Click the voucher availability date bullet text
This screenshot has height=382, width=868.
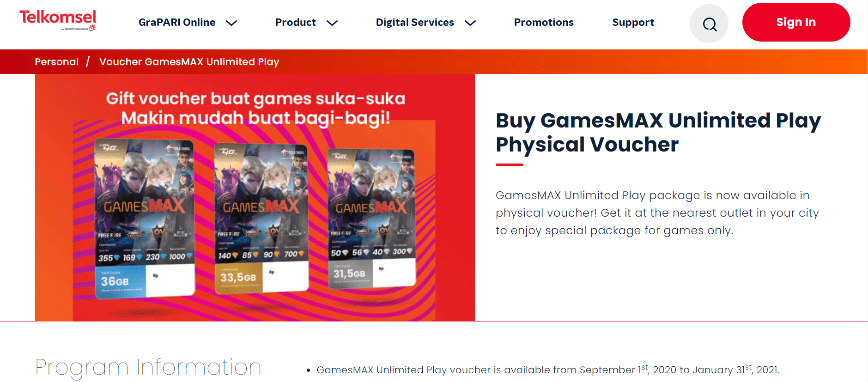click(x=547, y=370)
